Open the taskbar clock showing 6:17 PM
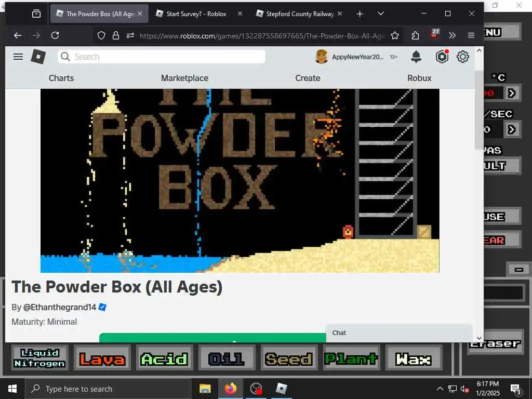The image size is (532, 399). tap(487, 389)
